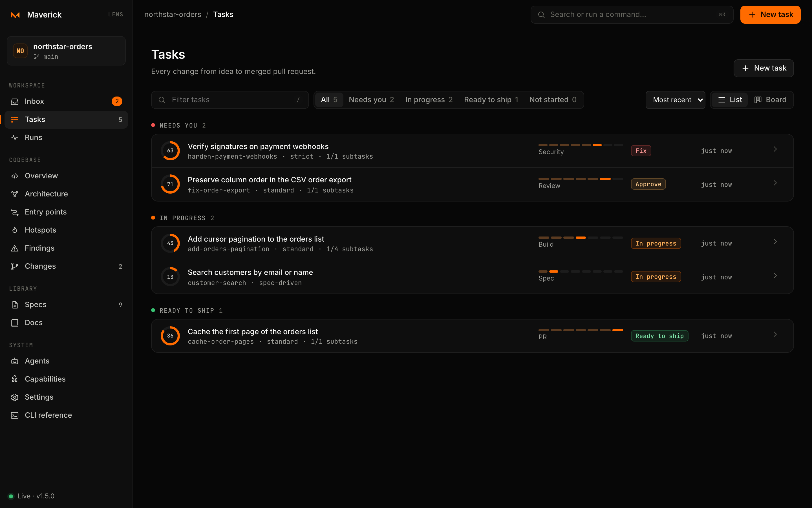The image size is (812, 508).
Task: Open the Most recent sort dropdown
Action: pos(675,100)
